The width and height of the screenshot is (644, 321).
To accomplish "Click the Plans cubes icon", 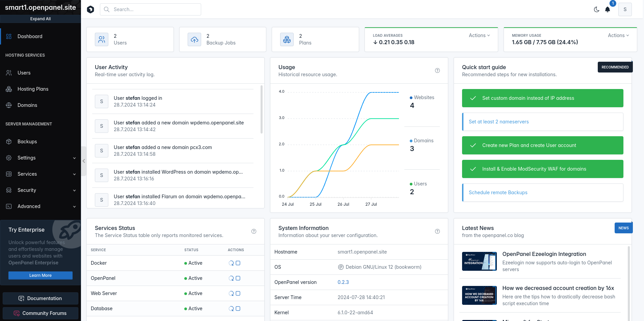I will click(287, 39).
